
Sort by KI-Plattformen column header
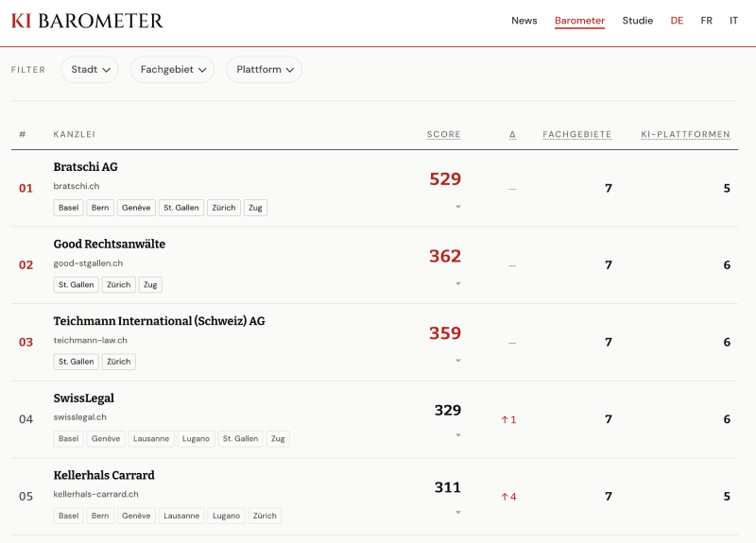pyautogui.click(x=686, y=134)
